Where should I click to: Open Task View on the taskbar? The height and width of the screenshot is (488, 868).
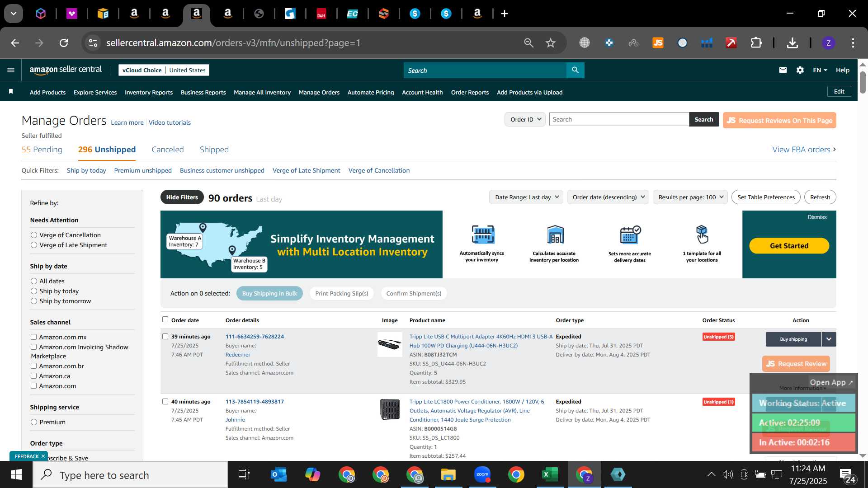click(244, 475)
